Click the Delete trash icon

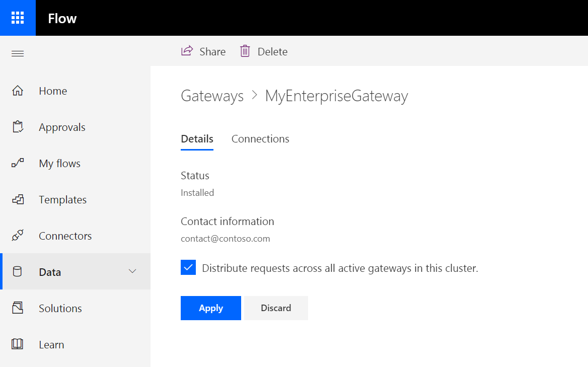[x=245, y=51]
